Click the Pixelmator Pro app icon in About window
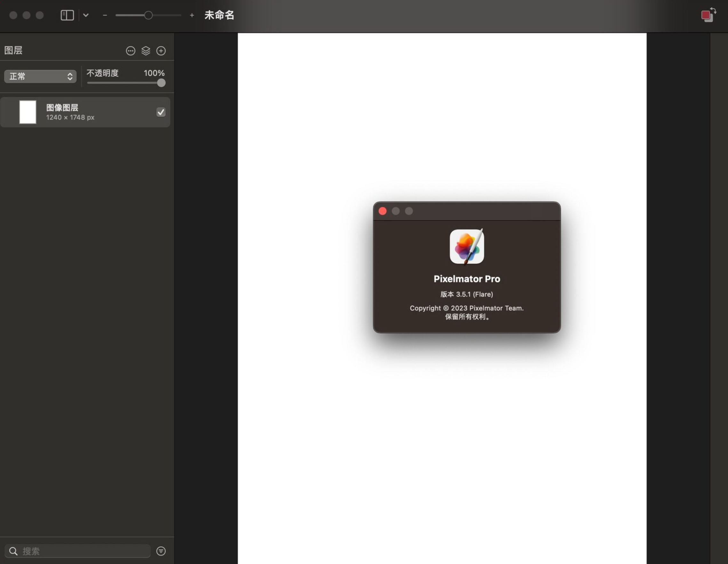 467,247
